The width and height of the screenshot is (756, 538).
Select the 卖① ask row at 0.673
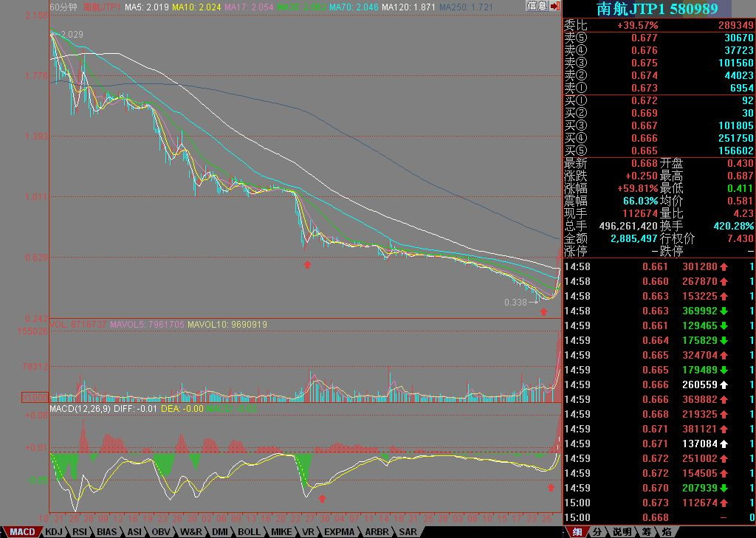(659, 88)
